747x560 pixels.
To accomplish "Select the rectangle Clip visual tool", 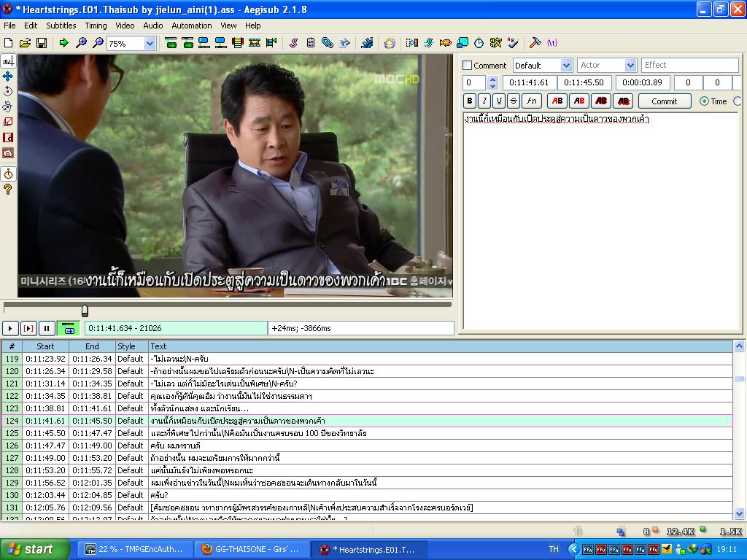I will pos(8,138).
